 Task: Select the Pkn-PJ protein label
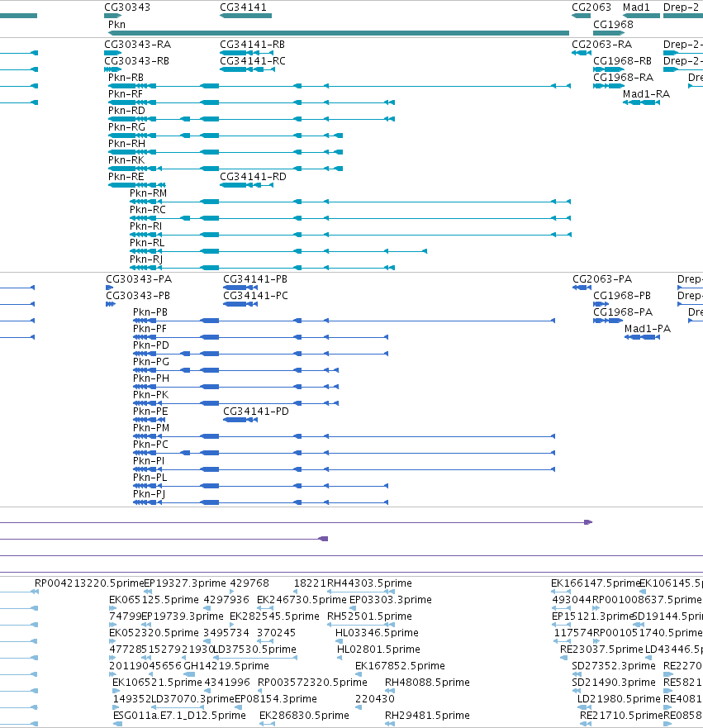click(x=149, y=494)
